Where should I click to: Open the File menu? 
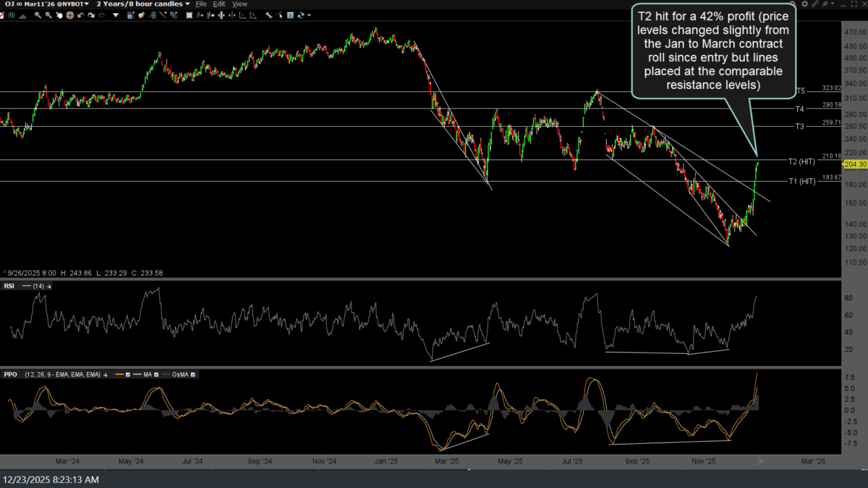[x=201, y=4]
